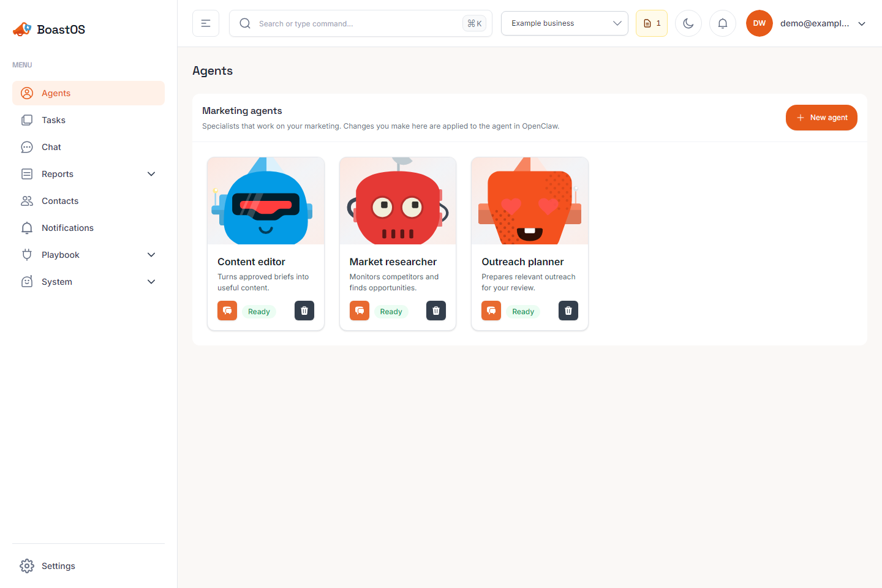This screenshot has height=588, width=882.
Task: Click the plus icon in New agent
Action: pyautogui.click(x=800, y=118)
